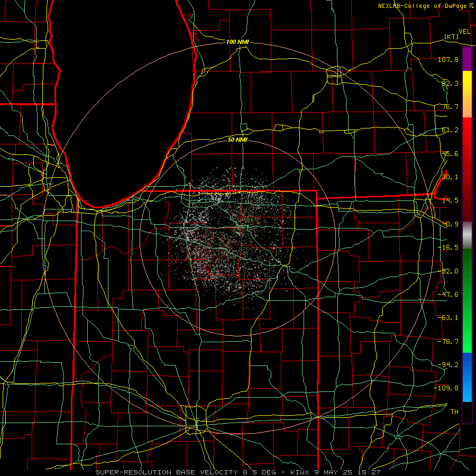Viewport: 476px width, 476px height.
Task: Click the TH label below the color bar
Action: coord(454,412)
